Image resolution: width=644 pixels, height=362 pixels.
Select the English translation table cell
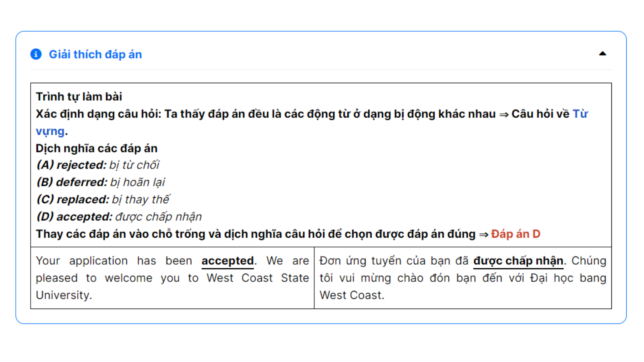171,278
